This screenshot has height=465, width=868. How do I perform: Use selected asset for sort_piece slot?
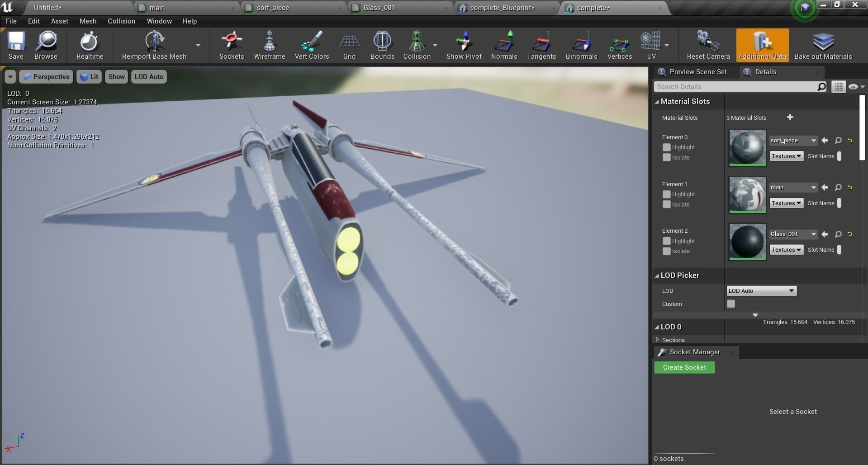tap(825, 141)
